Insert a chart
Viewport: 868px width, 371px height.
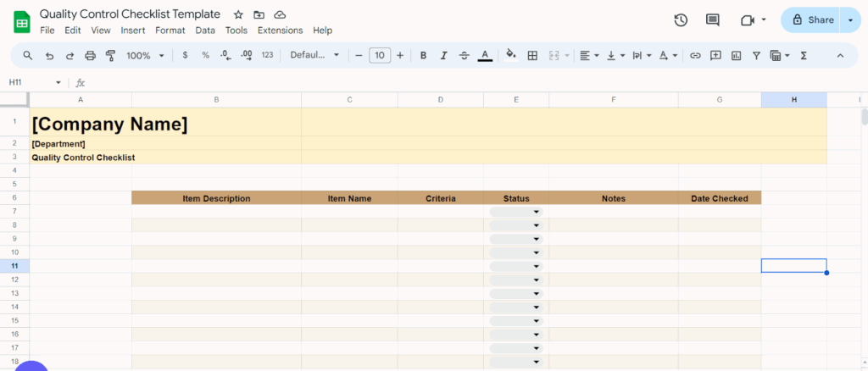coord(737,55)
